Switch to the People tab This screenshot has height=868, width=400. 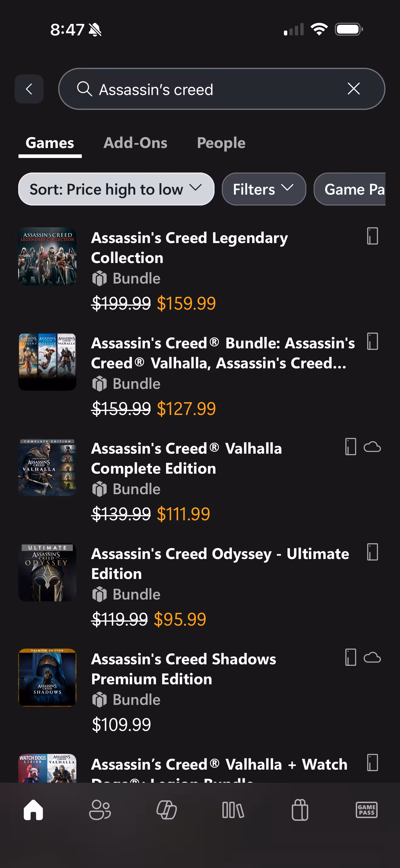tap(221, 143)
